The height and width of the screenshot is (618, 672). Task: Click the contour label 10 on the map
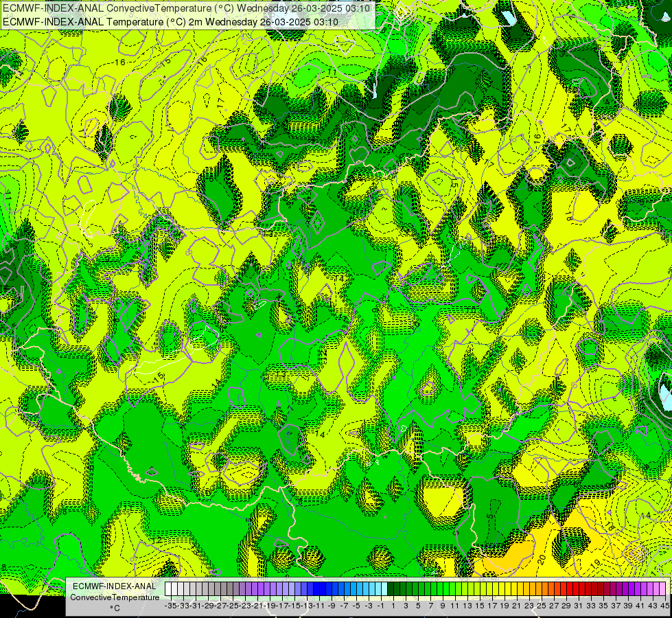471,309
